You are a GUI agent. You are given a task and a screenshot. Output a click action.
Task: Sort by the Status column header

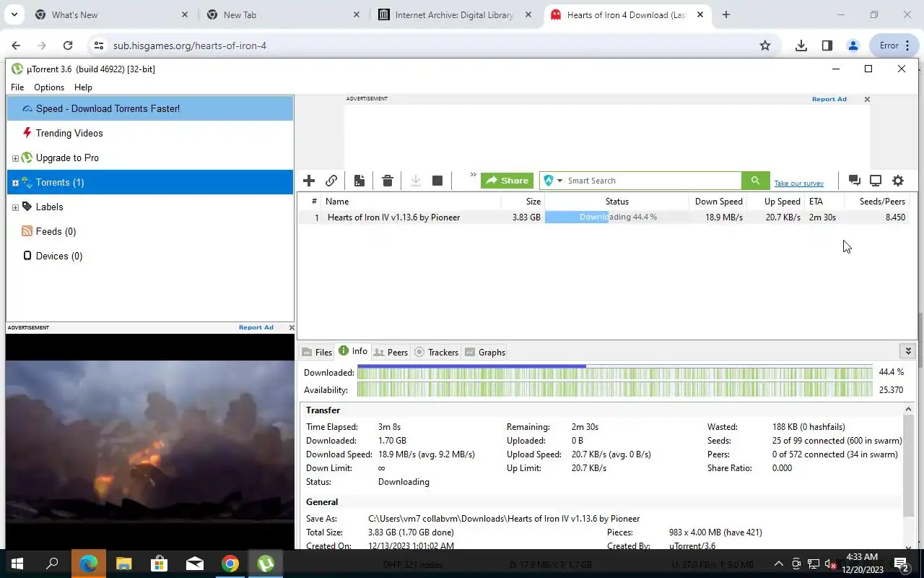pyautogui.click(x=616, y=202)
